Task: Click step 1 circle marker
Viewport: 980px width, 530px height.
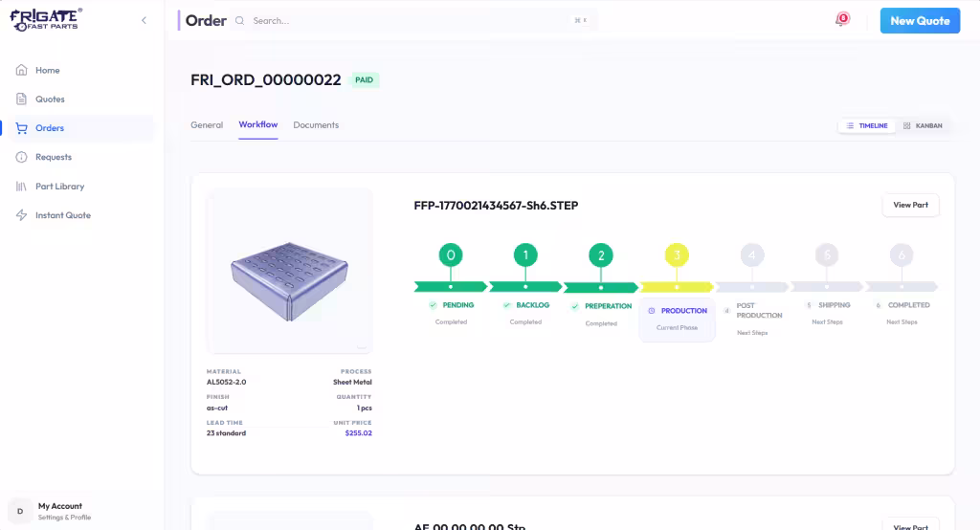Action: coord(525,255)
